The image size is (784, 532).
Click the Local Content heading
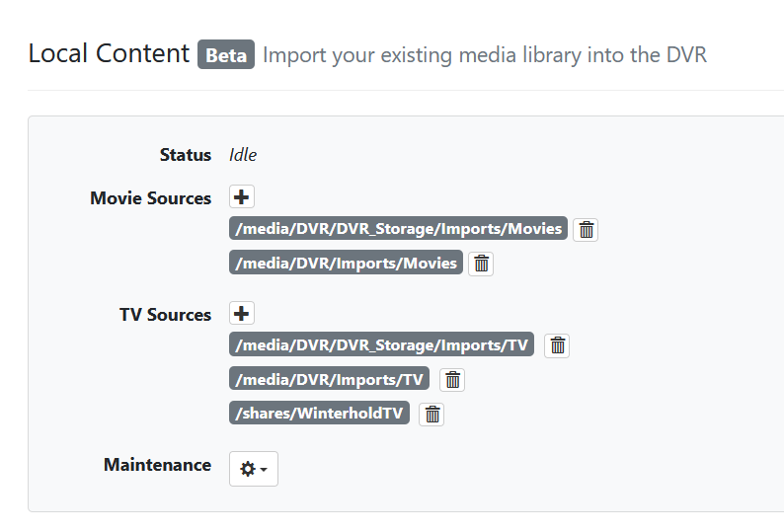coord(109,53)
